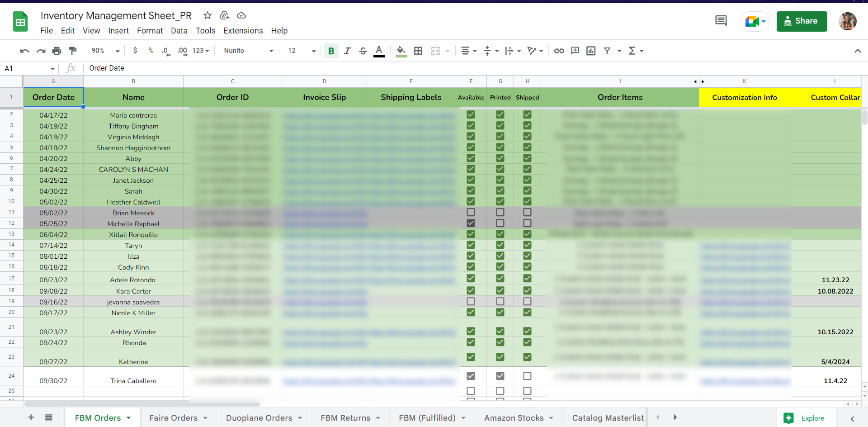This screenshot has width=868, height=427.
Task: Check Available box for jevanna saavedra
Action: 471,301
